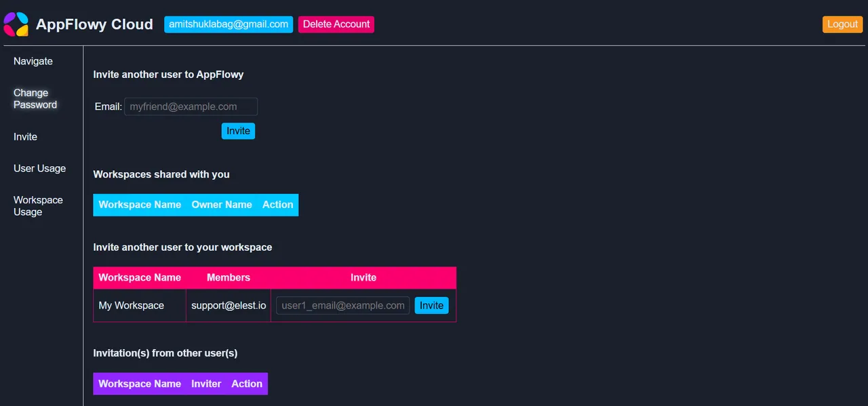Click Owner Name header in shared workspaces table
The height and width of the screenshot is (406, 868).
click(x=222, y=205)
